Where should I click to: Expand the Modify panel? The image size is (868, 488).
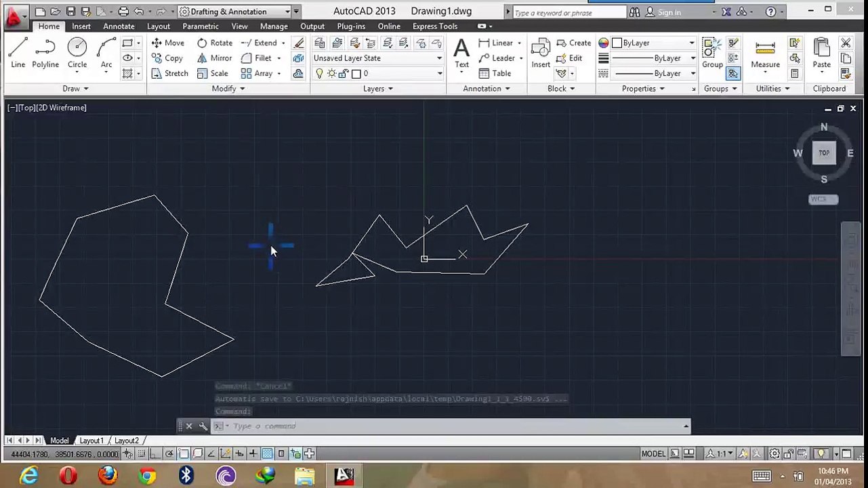click(228, 89)
